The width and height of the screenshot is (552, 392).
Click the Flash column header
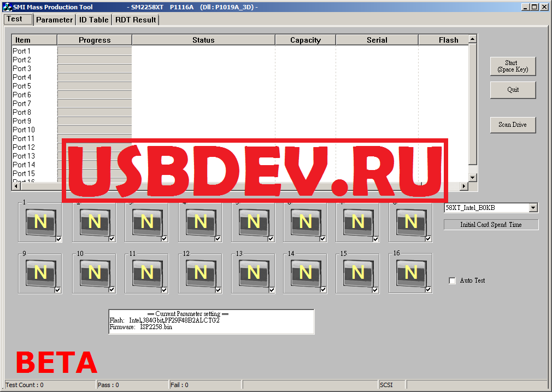point(444,40)
